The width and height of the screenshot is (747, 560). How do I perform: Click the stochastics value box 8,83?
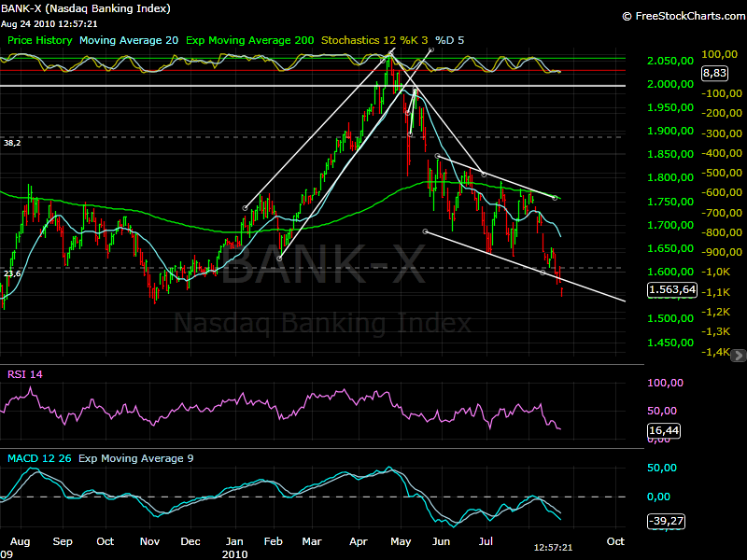click(714, 73)
